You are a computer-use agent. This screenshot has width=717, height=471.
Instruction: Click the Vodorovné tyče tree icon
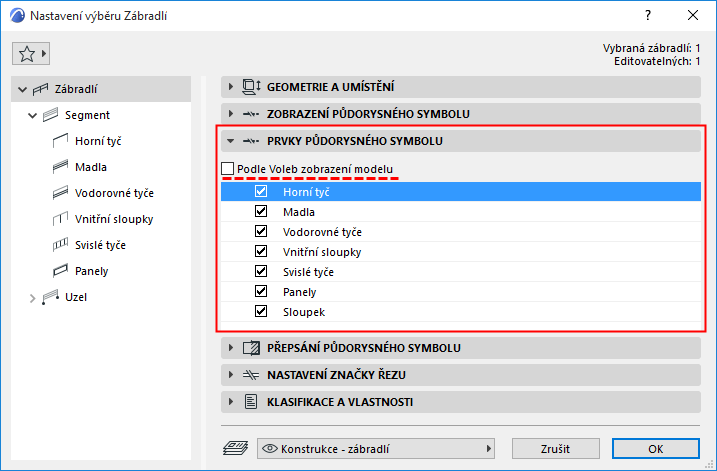tap(59, 193)
